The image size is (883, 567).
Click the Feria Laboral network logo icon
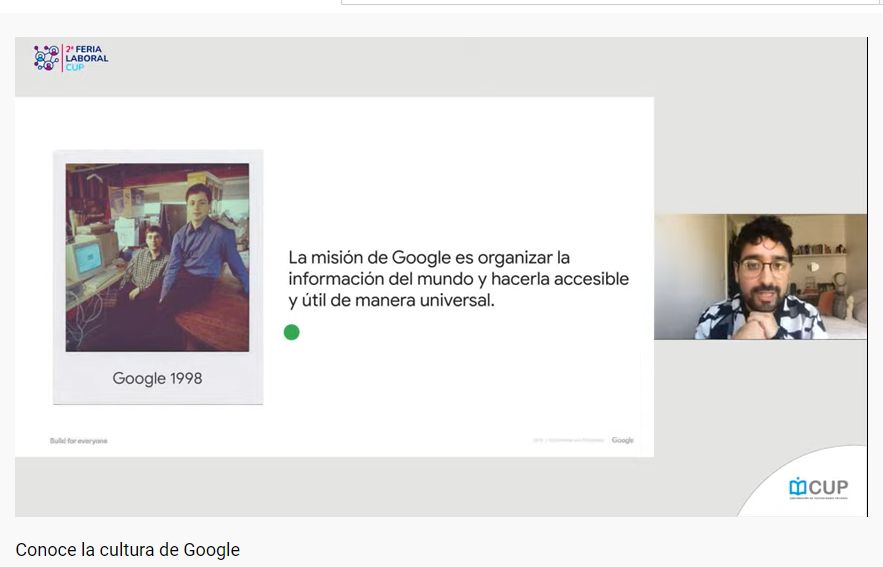pyautogui.click(x=46, y=57)
